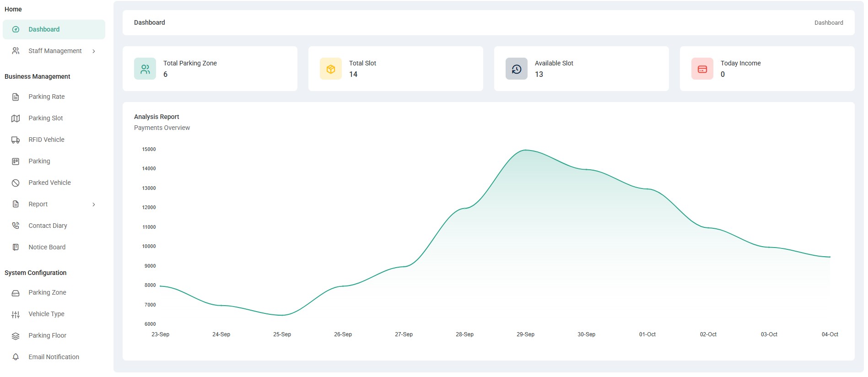Click the Parking Rate document icon
Image resolution: width=868 pixels, height=377 pixels.
coord(16,97)
